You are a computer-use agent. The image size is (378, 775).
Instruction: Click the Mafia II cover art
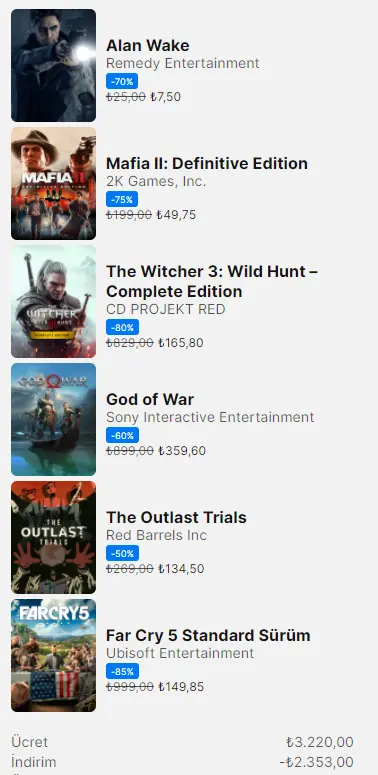[x=53, y=183]
